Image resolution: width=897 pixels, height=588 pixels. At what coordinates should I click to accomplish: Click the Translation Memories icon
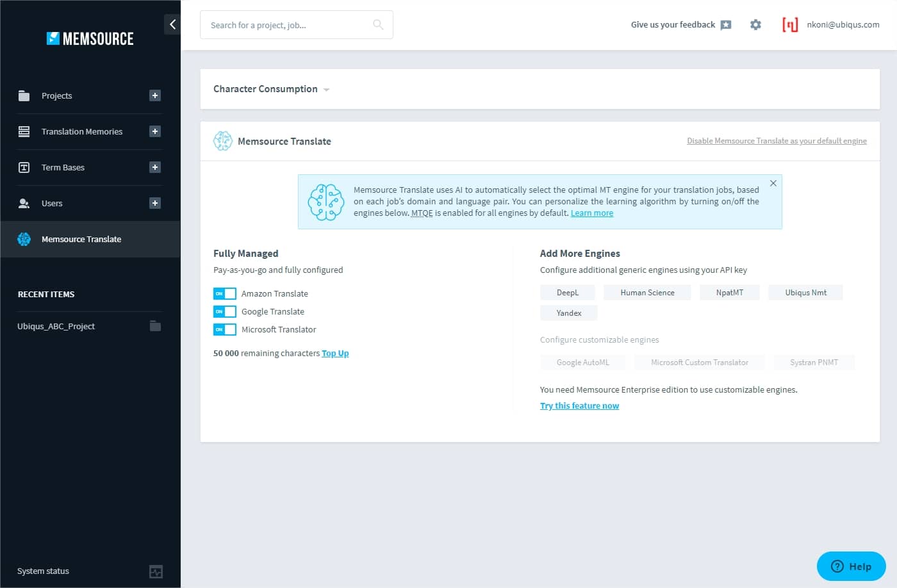24,131
